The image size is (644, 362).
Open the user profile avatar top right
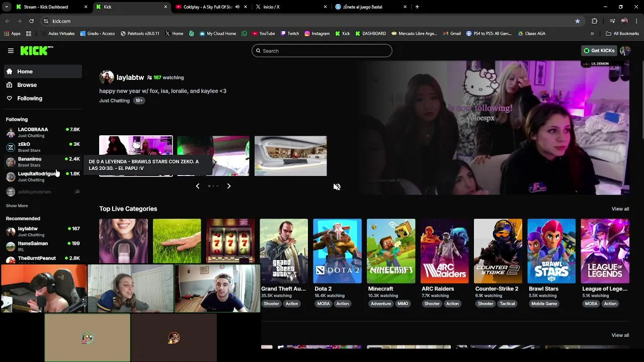point(625,51)
